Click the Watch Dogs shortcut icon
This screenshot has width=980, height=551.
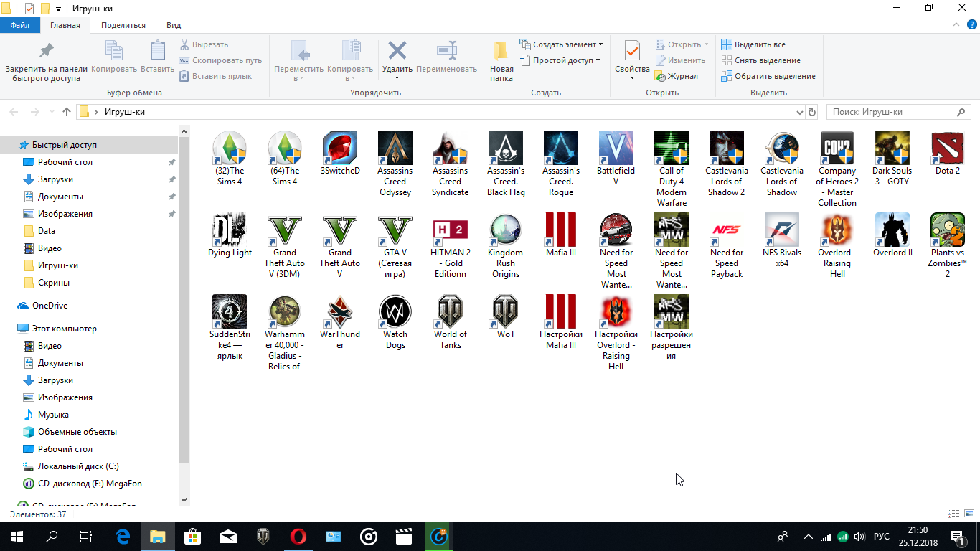395,311
